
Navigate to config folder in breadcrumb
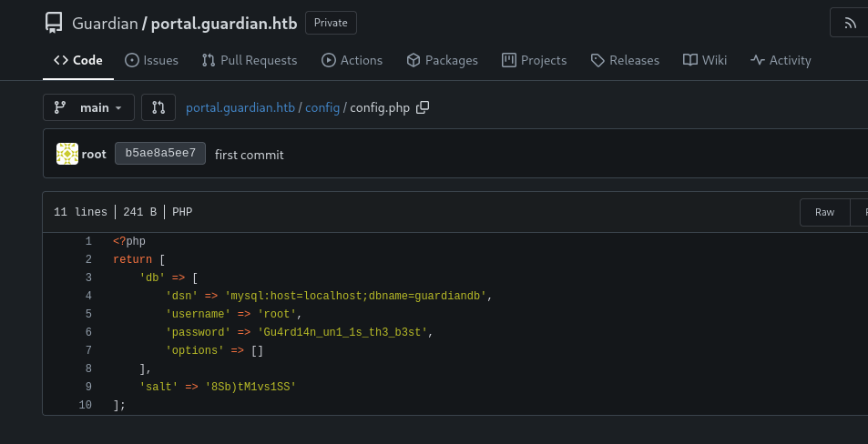(x=322, y=107)
